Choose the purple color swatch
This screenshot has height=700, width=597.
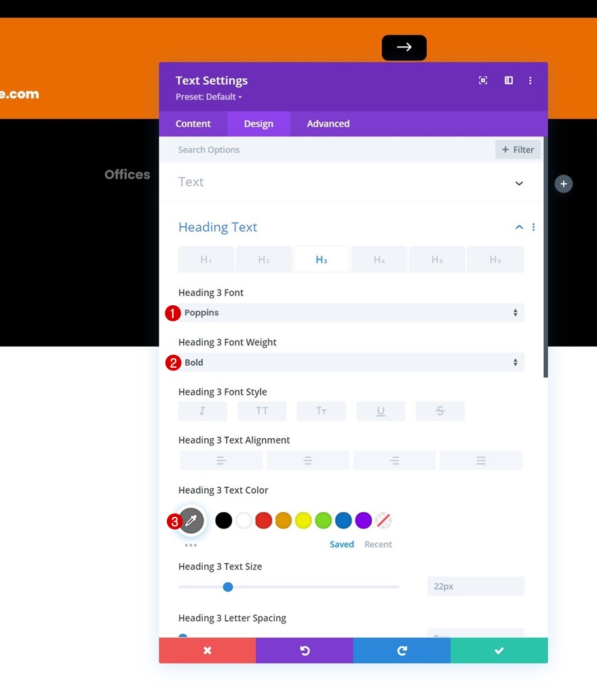click(364, 520)
